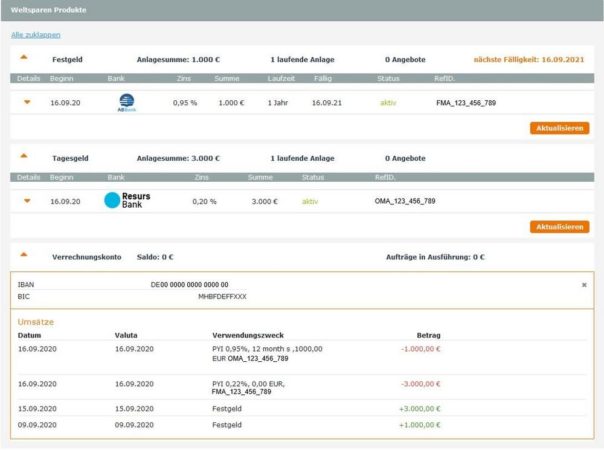Click the -3.000,00 € transaction amount
604x450 pixels.
click(421, 384)
